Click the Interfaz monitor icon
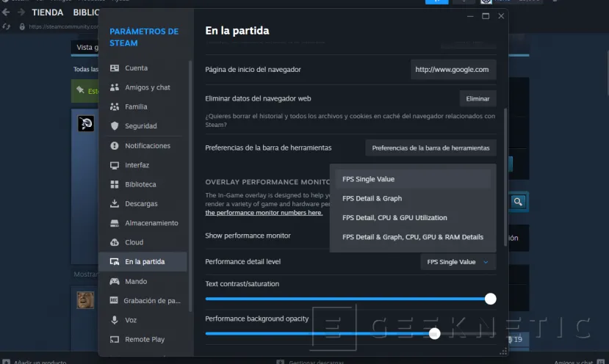Screen dimensions: 609x364 pyautogui.click(x=114, y=165)
